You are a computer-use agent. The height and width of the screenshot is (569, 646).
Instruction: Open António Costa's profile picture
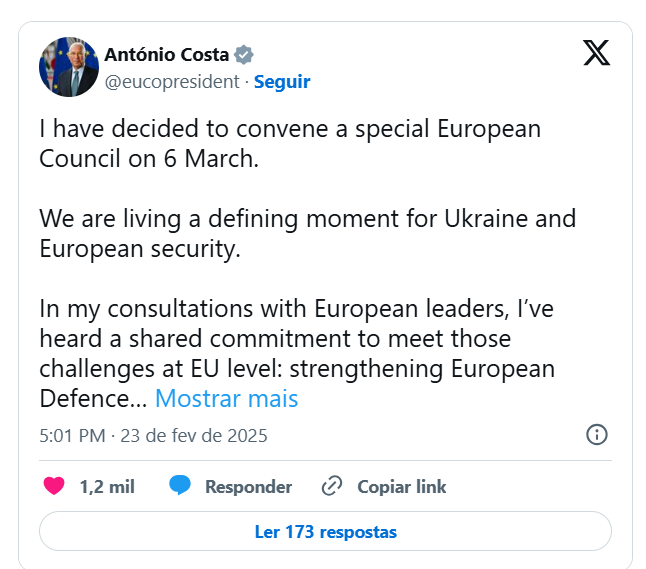[68, 67]
